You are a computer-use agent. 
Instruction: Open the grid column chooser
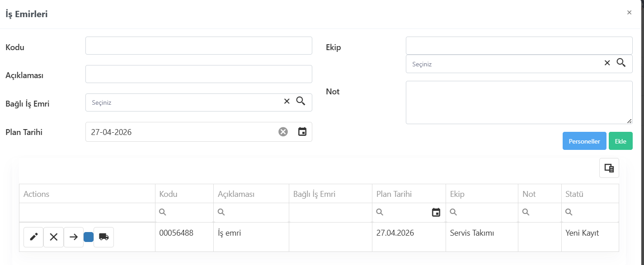coord(609,168)
